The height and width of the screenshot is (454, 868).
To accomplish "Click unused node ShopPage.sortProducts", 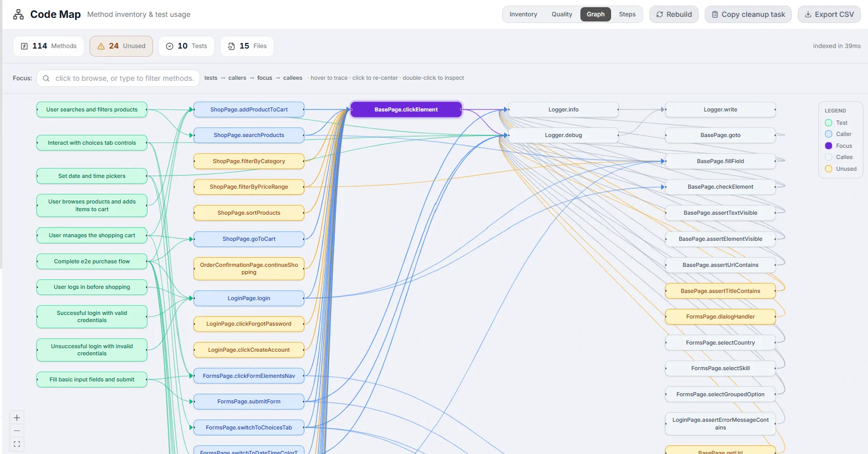I will pyautogui.click(x=249, y=213).
